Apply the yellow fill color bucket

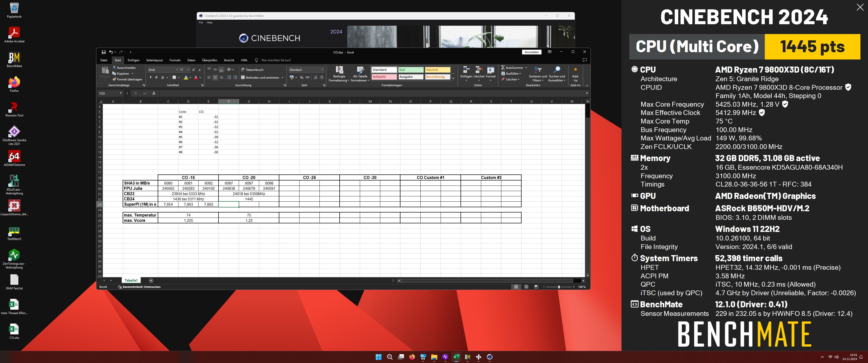(x=186, y=77)
